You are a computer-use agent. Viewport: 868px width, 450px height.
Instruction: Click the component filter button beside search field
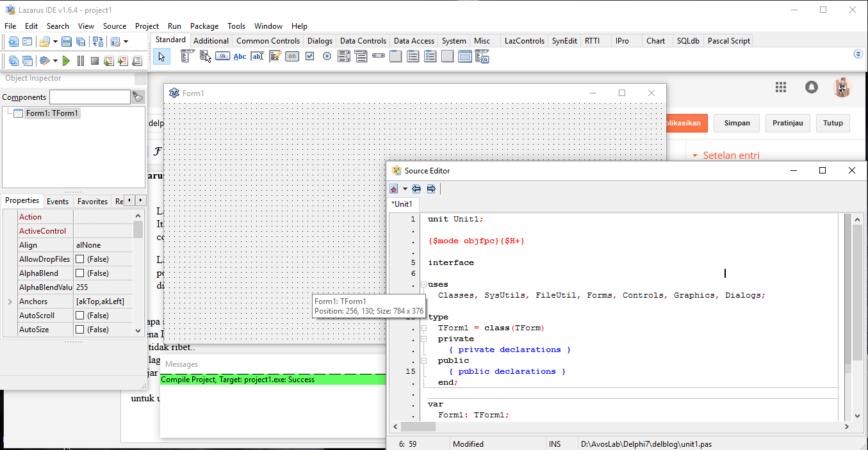pos(138,97)
